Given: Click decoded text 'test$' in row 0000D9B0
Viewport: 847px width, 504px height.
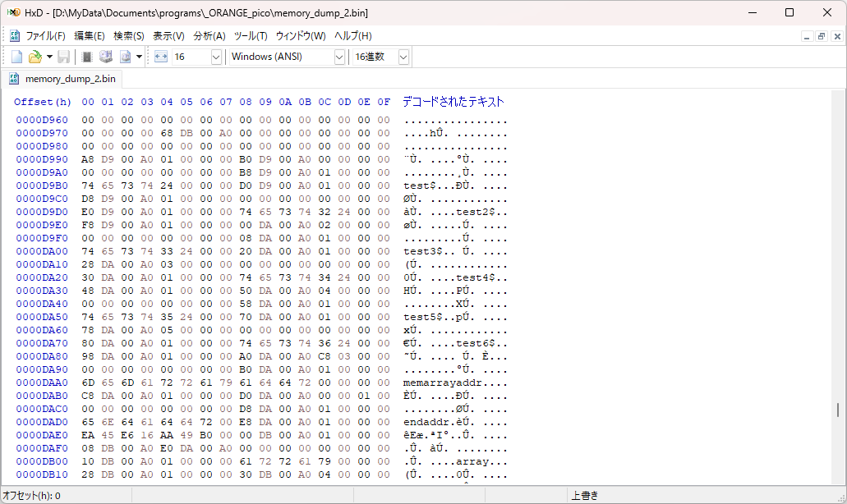Looking at the screenshot, I should [x=420, y=186].
